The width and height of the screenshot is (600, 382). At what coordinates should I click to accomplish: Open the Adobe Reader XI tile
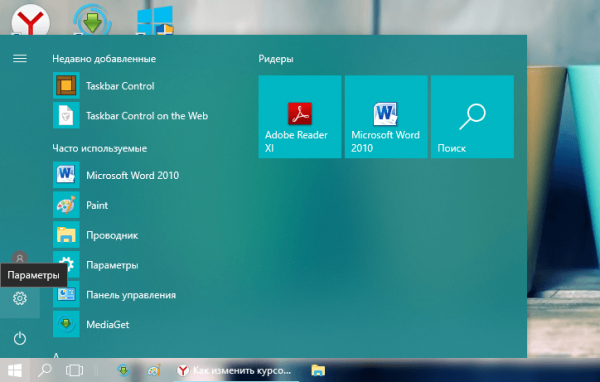pyautogui.click(x=300, y=116)
